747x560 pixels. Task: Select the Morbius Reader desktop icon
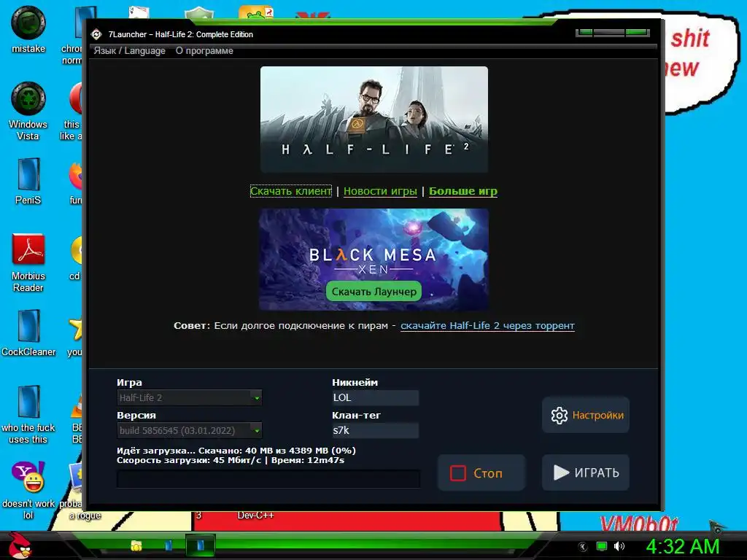click(x=28, y=262)
